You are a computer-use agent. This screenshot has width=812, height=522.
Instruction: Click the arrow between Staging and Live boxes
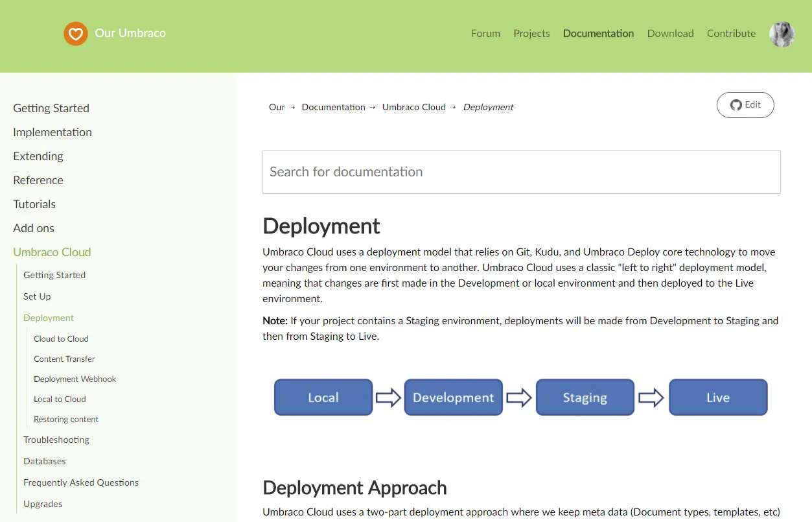click(x=651, y=397)
